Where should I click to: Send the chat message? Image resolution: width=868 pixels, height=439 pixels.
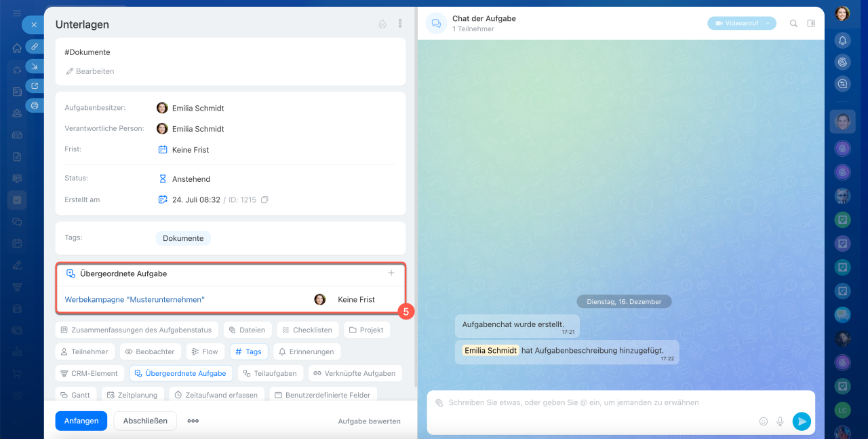(x=802, y=421)
